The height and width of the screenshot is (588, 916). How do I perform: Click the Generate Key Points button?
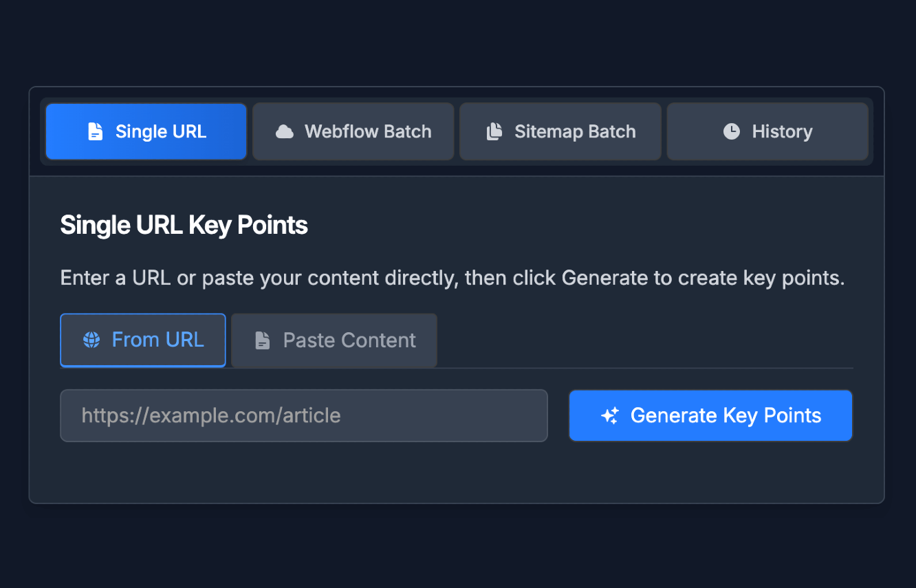tap(710, 415)
